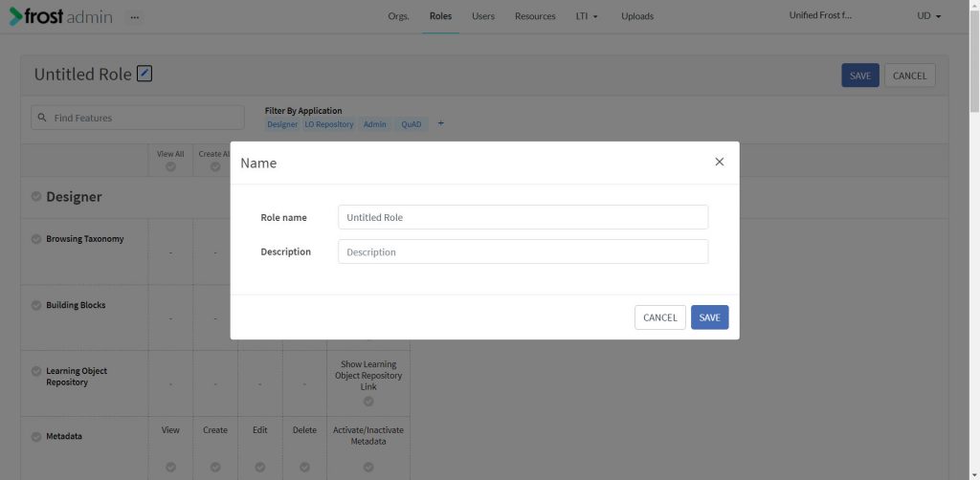Click search magnifier in Find Features

42,118
